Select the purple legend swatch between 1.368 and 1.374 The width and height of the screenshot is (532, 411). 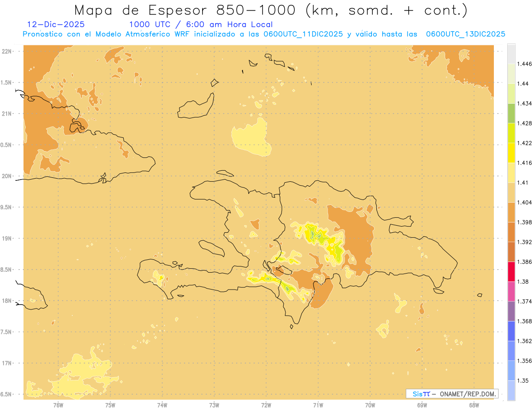(511, 311)
